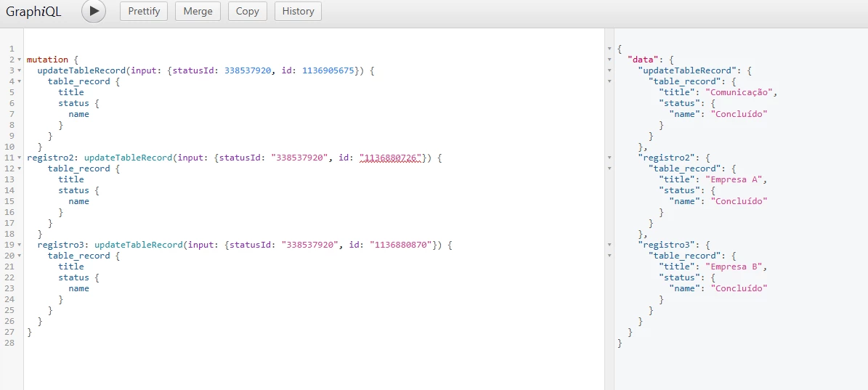Viewport: 868px width, 390px height.
Task: Click the Merge button
Action: click(198, 11)
